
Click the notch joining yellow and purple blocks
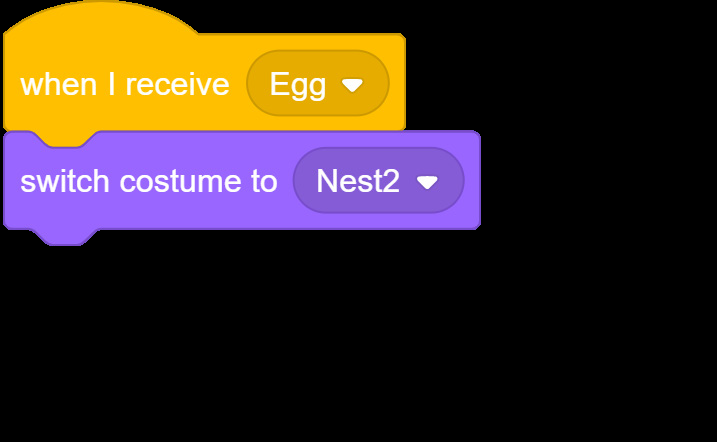66,139
